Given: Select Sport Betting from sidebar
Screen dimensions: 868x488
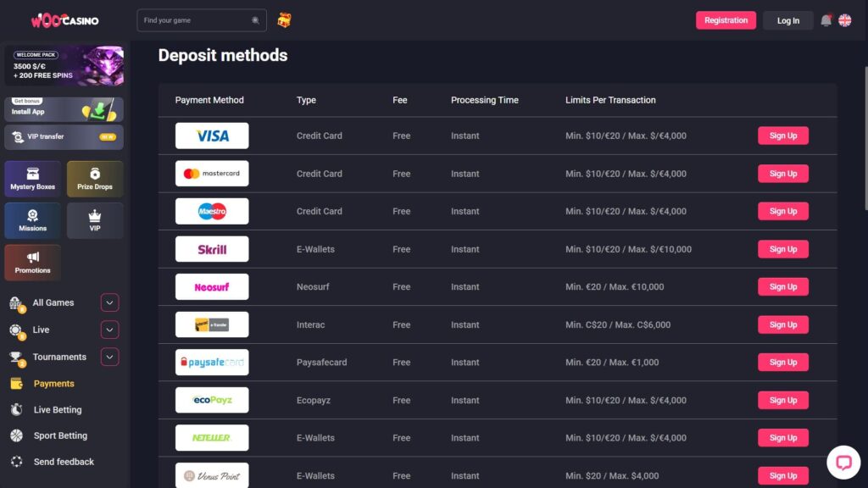Looking at the screenshot, I should click(60, 435).
